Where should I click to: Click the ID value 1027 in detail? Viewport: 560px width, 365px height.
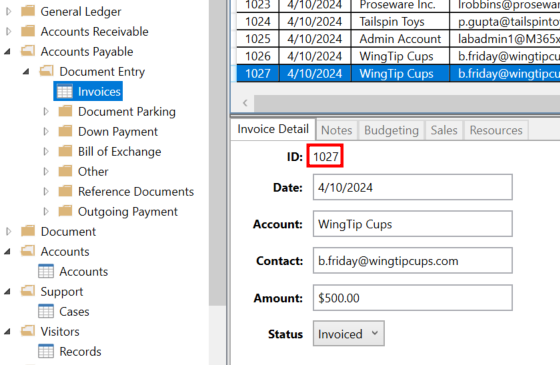pos(325,156)
